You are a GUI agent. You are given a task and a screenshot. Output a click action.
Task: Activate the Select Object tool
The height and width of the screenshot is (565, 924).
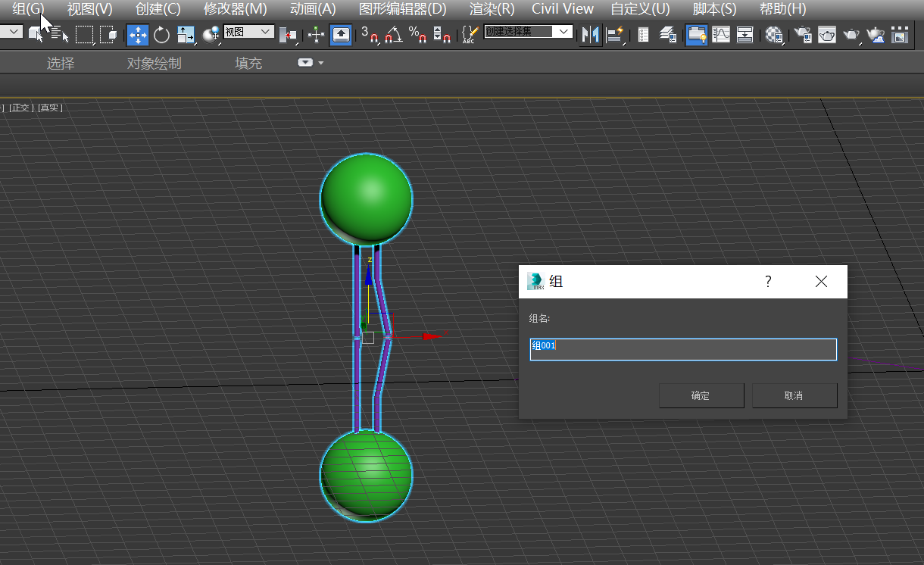click(x=36, y=34)
